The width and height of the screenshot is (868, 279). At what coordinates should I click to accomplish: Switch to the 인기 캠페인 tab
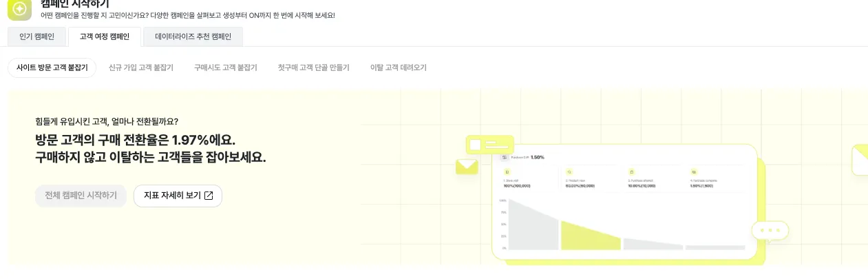pyautogui.click(x=36, y=37)
